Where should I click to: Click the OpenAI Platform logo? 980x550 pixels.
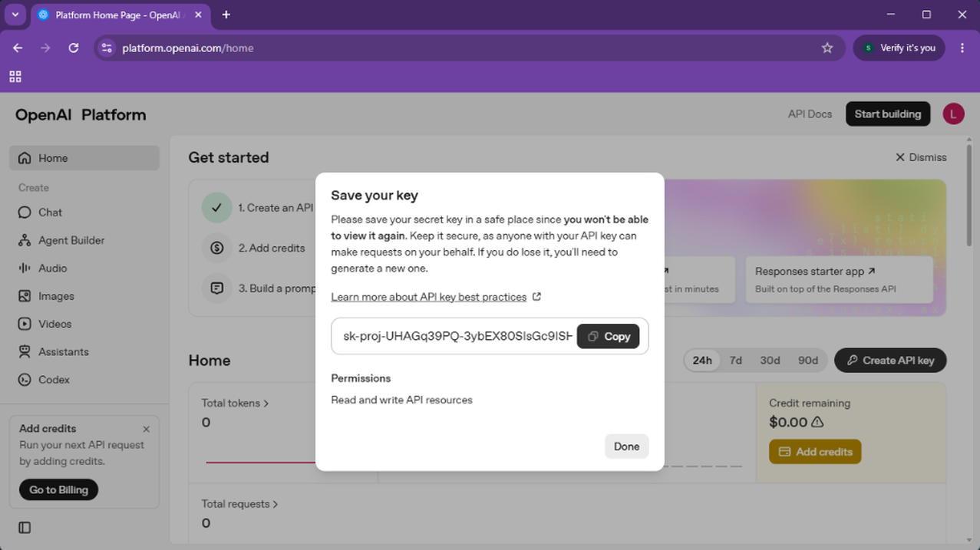click(81, 115)
